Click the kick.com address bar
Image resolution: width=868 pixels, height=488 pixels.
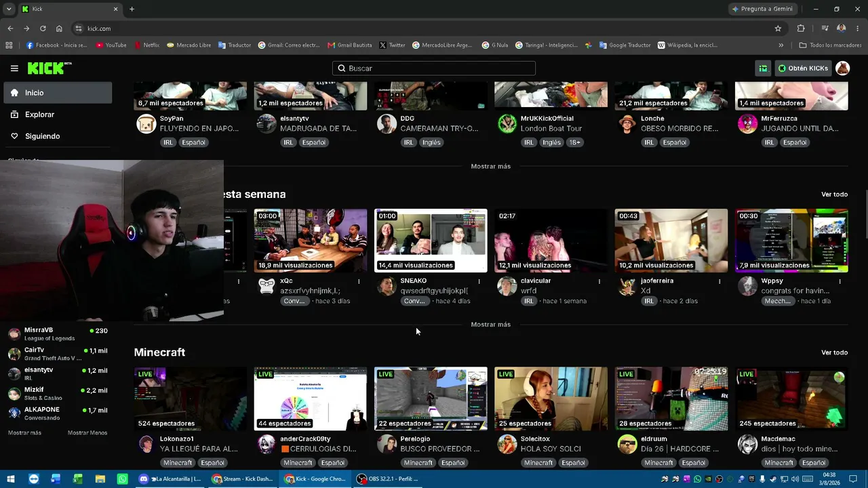[427, 28]
